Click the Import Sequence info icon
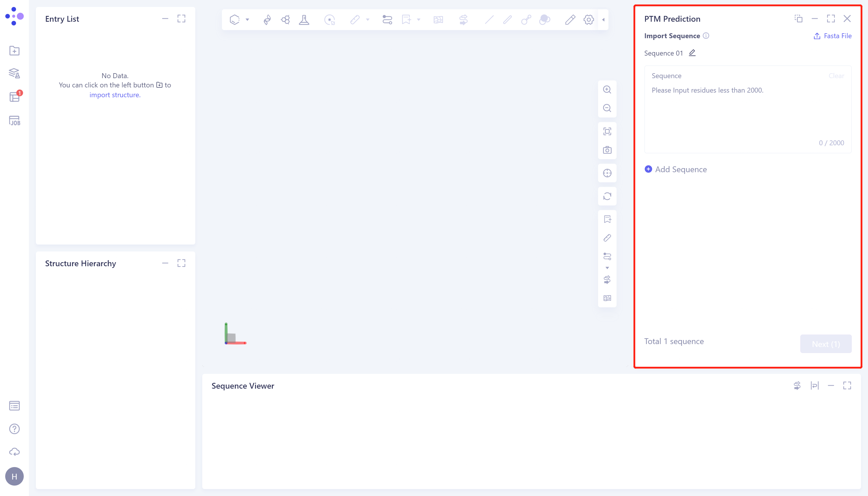868x496 pixels. [x=706, y=36]
